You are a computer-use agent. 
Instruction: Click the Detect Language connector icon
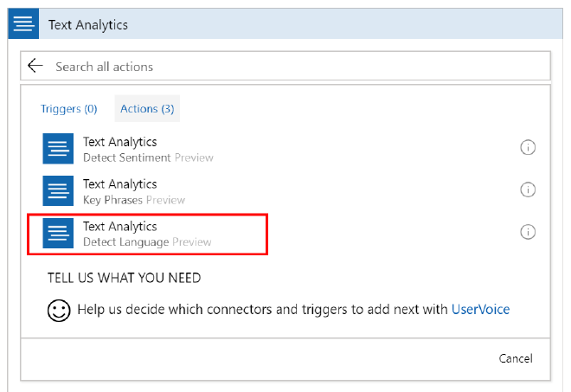click(x=58, y=233)
